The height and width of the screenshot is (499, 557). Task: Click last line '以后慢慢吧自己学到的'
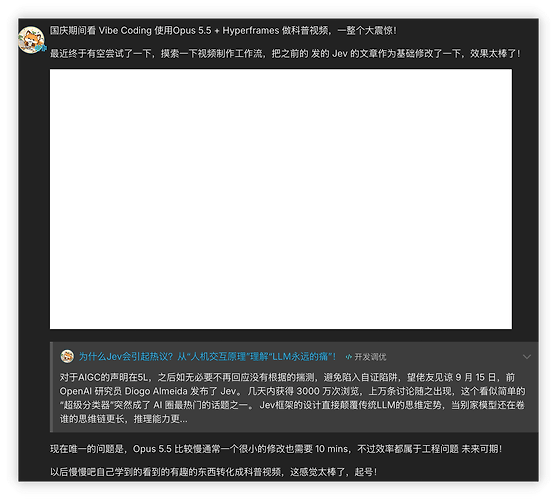pos(213,472)
